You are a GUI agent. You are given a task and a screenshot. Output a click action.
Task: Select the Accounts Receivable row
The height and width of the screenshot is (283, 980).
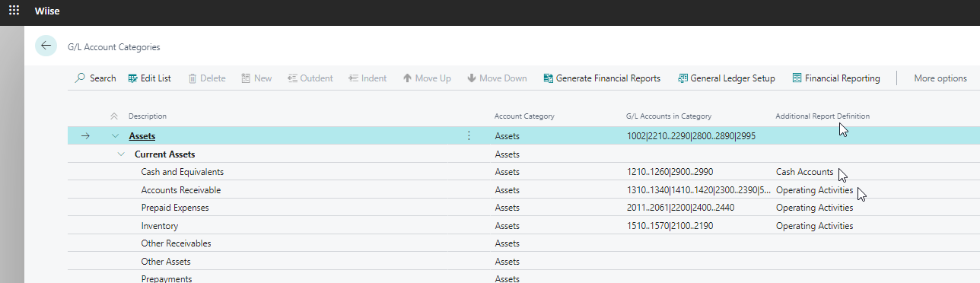(523, 190)
